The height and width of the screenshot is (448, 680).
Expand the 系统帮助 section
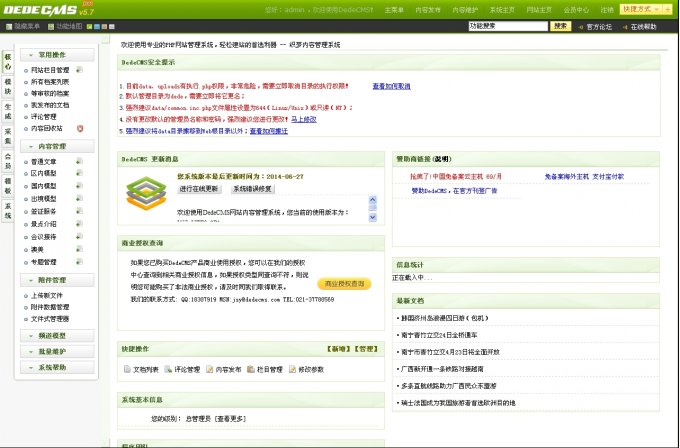57,367
